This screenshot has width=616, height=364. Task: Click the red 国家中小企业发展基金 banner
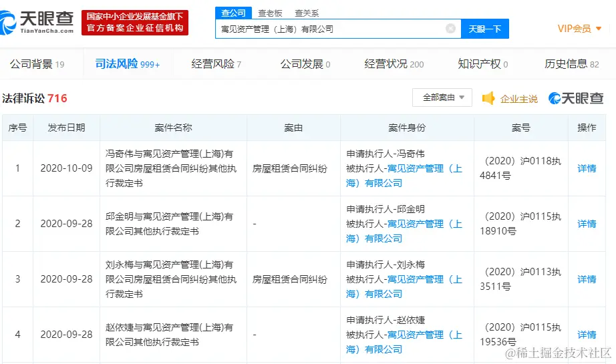[x=135, y=23]
